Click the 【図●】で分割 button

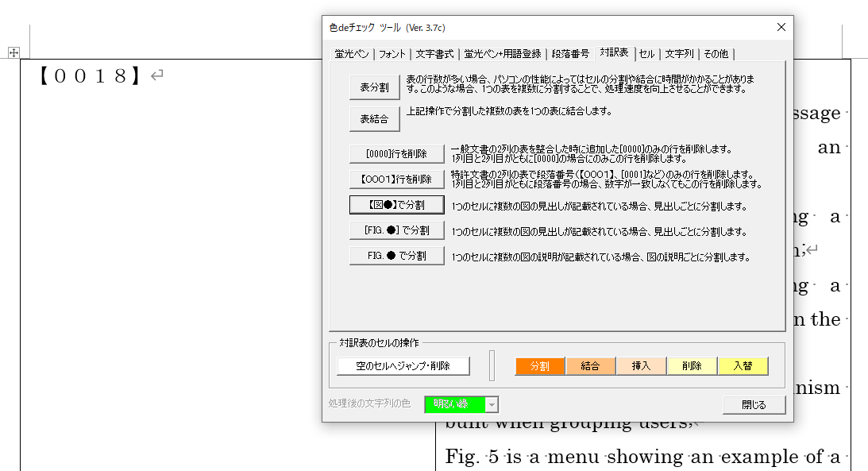[396, 205]
